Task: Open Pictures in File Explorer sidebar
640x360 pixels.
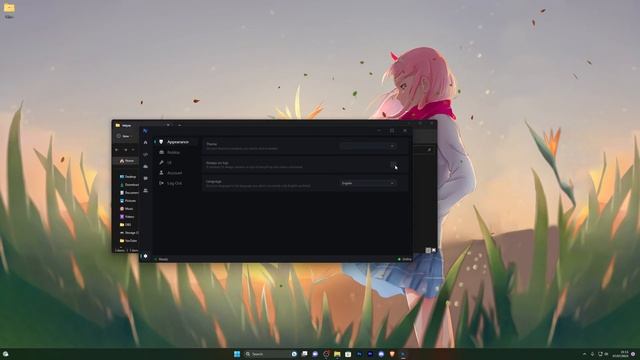Action: click(x=129, y=201)
